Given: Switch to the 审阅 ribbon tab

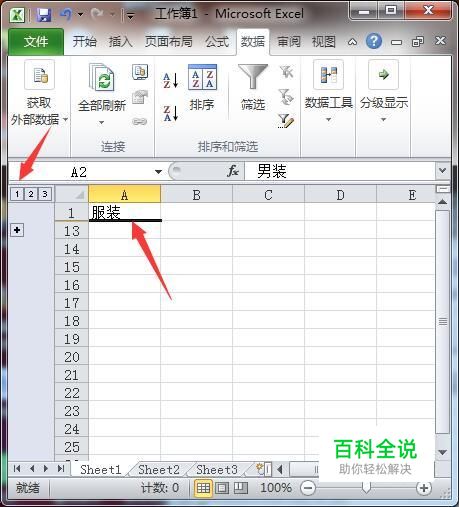Looking at the screenshot, I should coord(289,42).
